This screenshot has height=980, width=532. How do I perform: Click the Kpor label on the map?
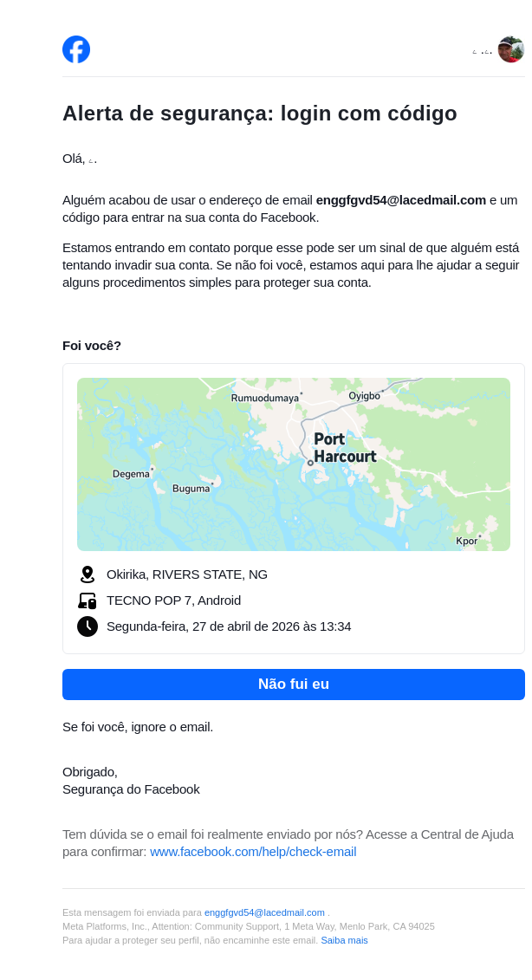[x=466, y=542]
